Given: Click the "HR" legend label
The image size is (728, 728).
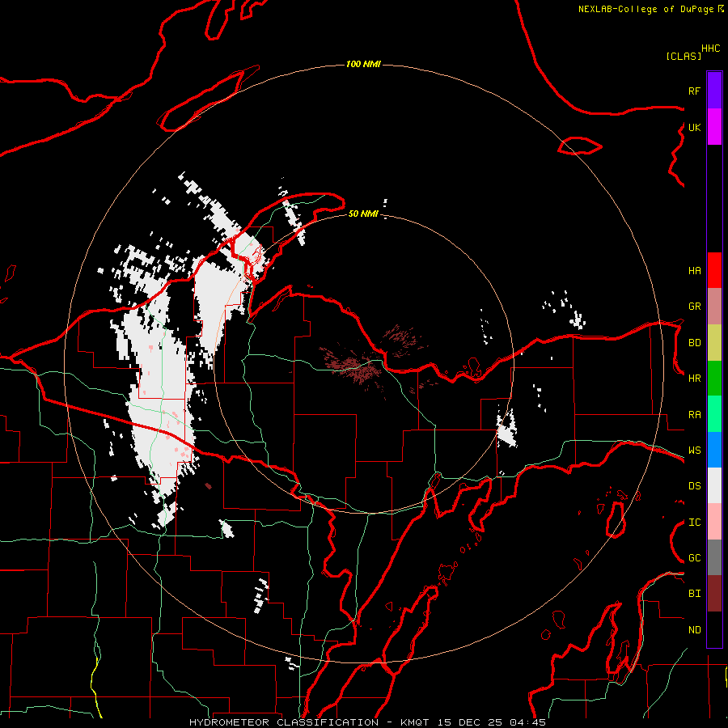Looking at the screenshot, I should pyautogui.click(x=694, y=379).
